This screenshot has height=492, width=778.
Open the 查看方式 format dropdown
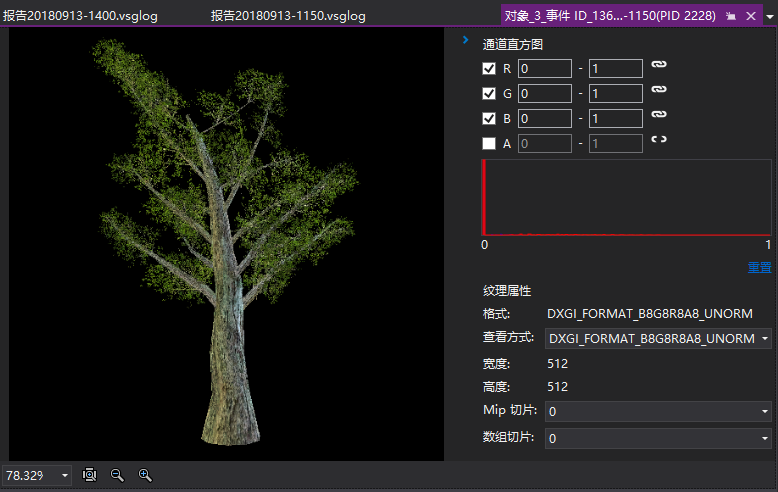pos(658,338)
